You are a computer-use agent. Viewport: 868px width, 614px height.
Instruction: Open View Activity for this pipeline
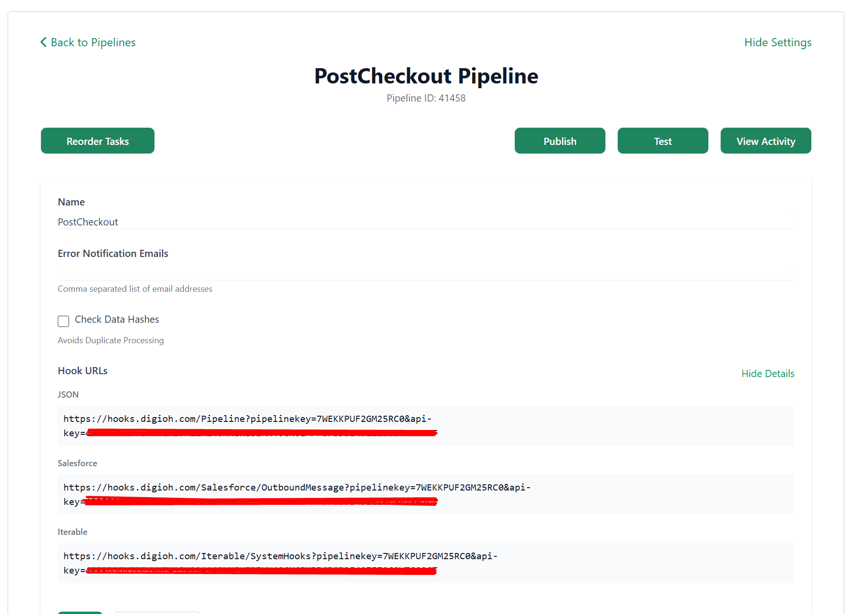pyautogui.click(x=766, y=141)
